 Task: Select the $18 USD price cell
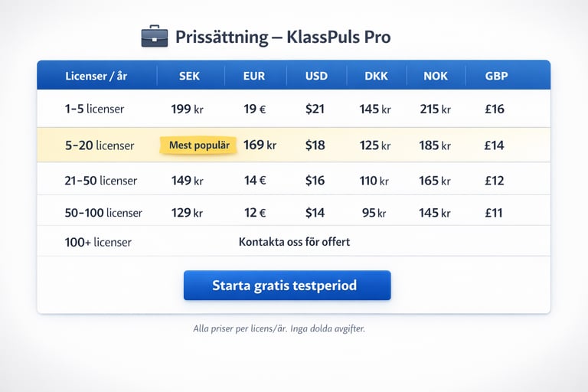click(x=315, y=145)
